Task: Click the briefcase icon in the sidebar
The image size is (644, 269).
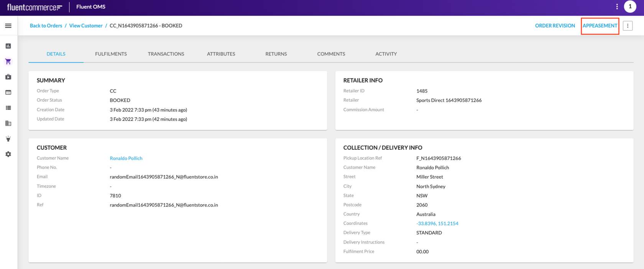Action: pos(8,77)
